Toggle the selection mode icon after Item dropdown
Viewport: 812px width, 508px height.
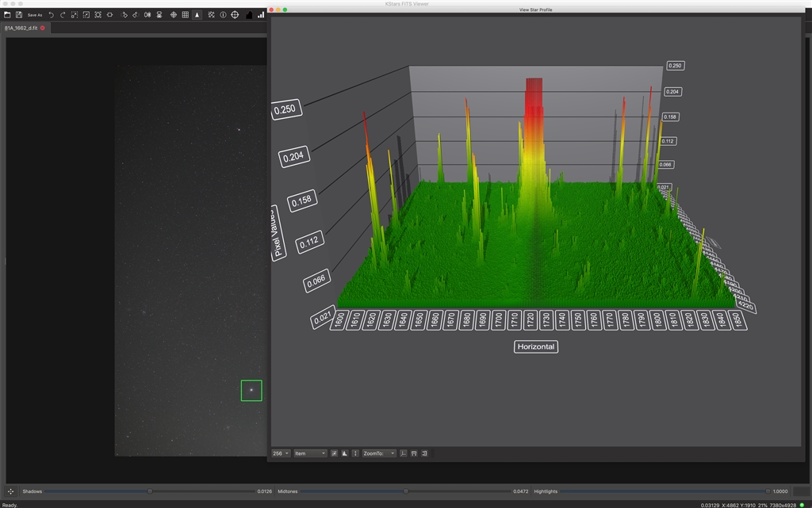click(x=334, y=453)
